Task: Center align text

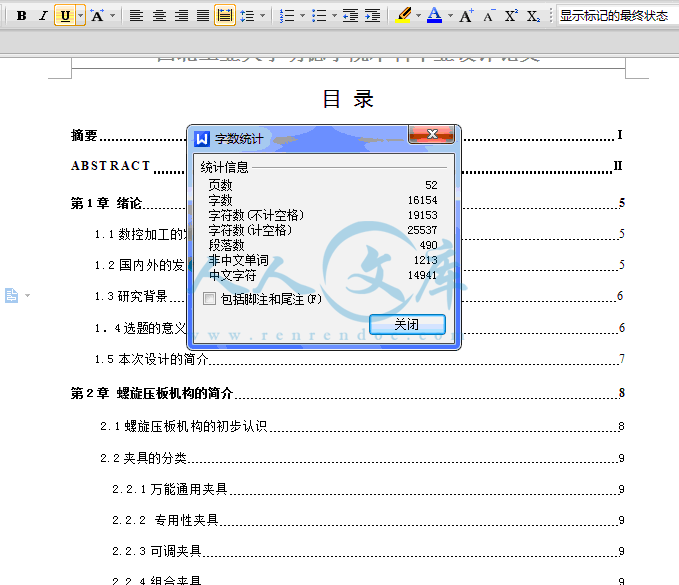Action: 159,16
